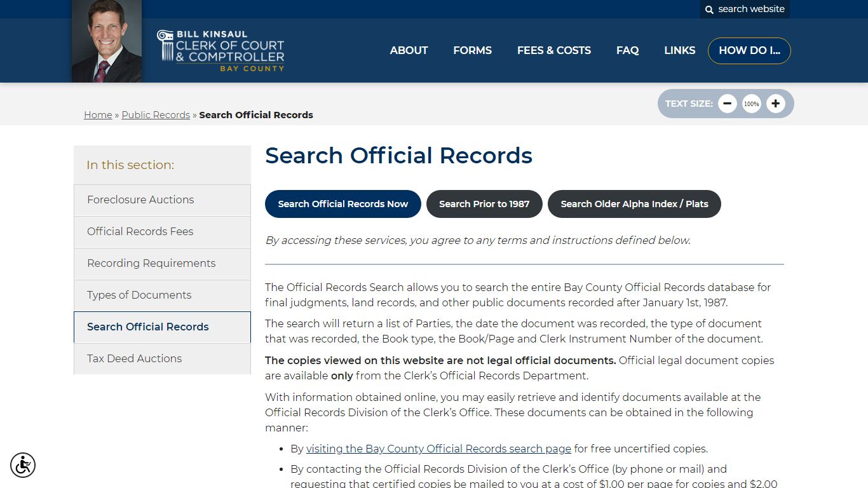Open Foreclosure Auctions in sidebar

[162, 200]
